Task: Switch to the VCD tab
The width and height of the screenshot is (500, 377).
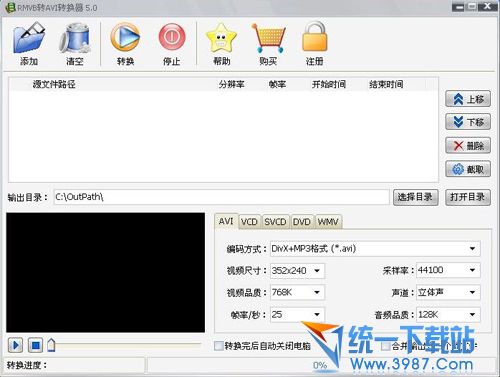Action: pos(249,222)
